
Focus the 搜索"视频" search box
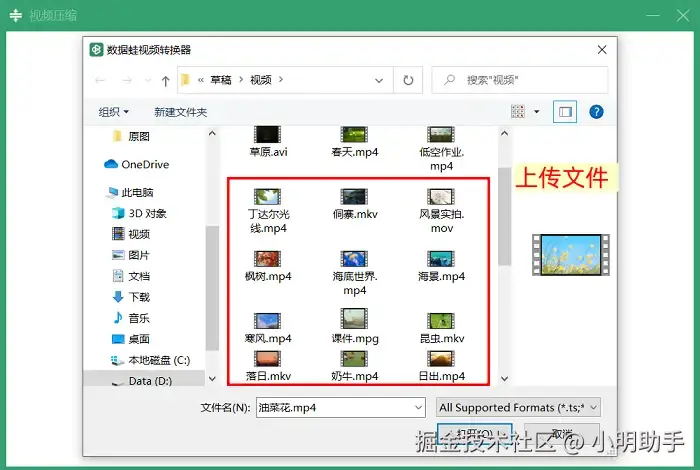(520, 80)
